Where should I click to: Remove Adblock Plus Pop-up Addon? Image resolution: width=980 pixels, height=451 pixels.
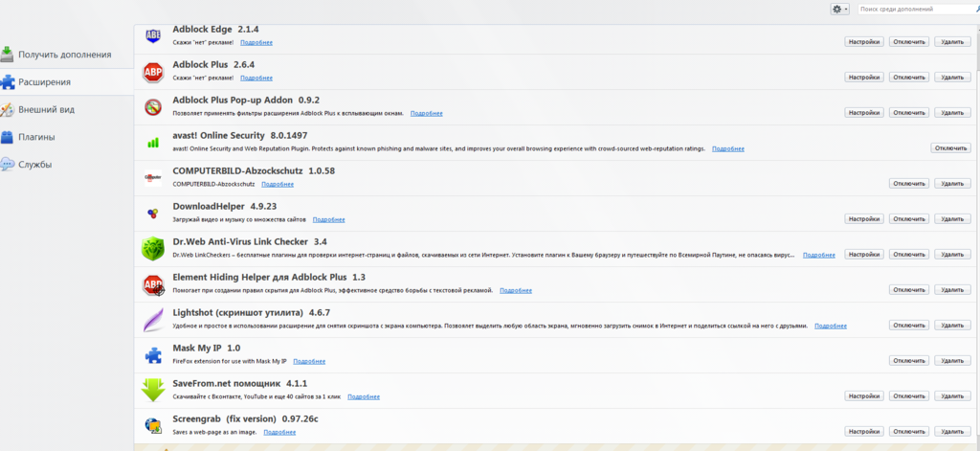pyautogui.click(x=952, y=113)
